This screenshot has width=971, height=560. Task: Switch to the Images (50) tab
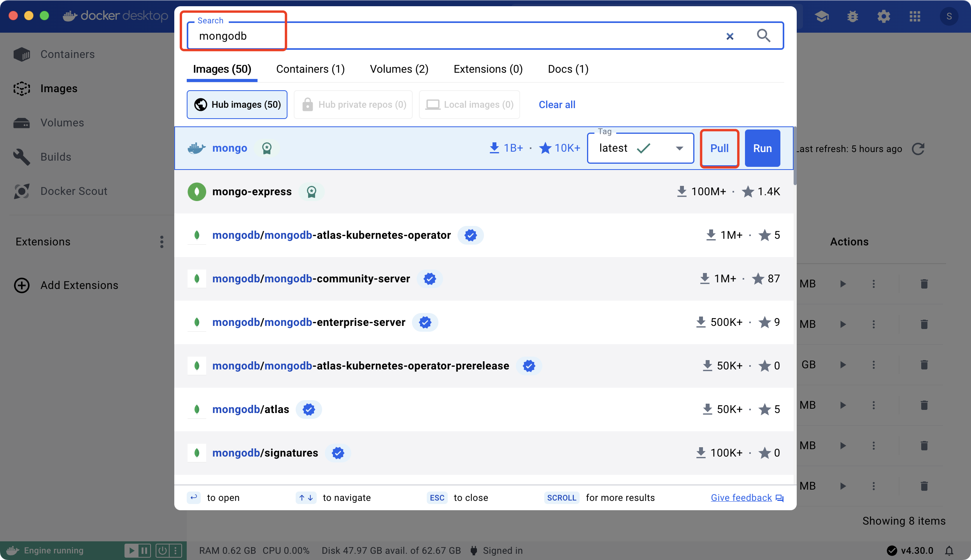(222, 69)
